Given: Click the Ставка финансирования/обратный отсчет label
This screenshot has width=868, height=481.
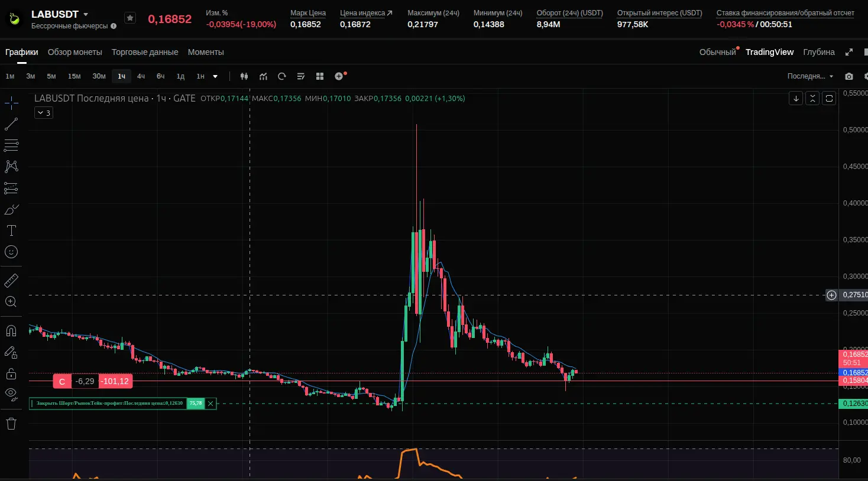Looking at the screenshot, I should (x=785, y=13).
